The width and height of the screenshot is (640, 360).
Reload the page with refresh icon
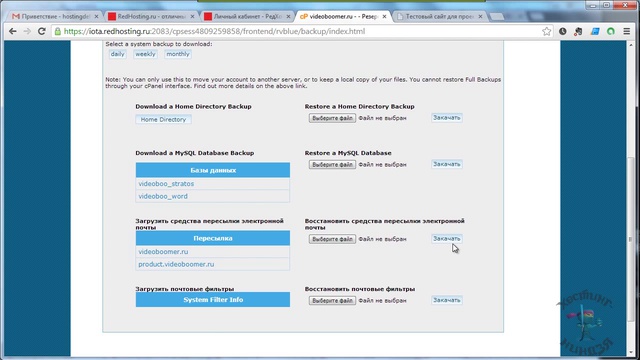pyautogui.click(x=42, y=31)
